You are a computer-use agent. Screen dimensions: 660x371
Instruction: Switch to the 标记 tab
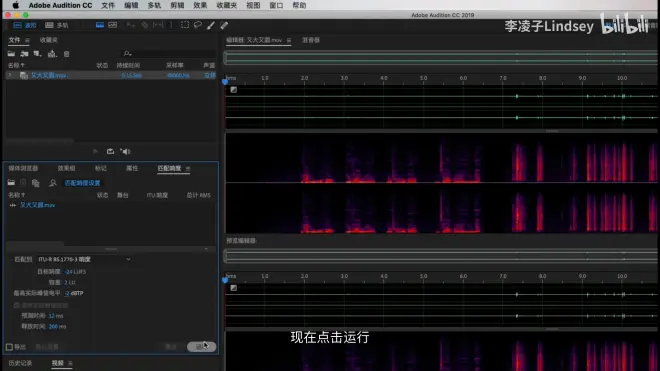[101, 168]
